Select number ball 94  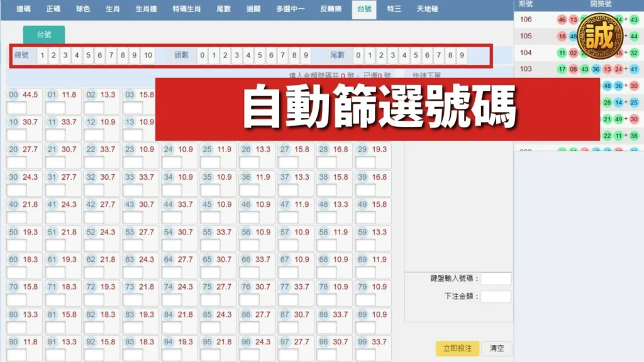pyautogui.click(x=169, y=343)
